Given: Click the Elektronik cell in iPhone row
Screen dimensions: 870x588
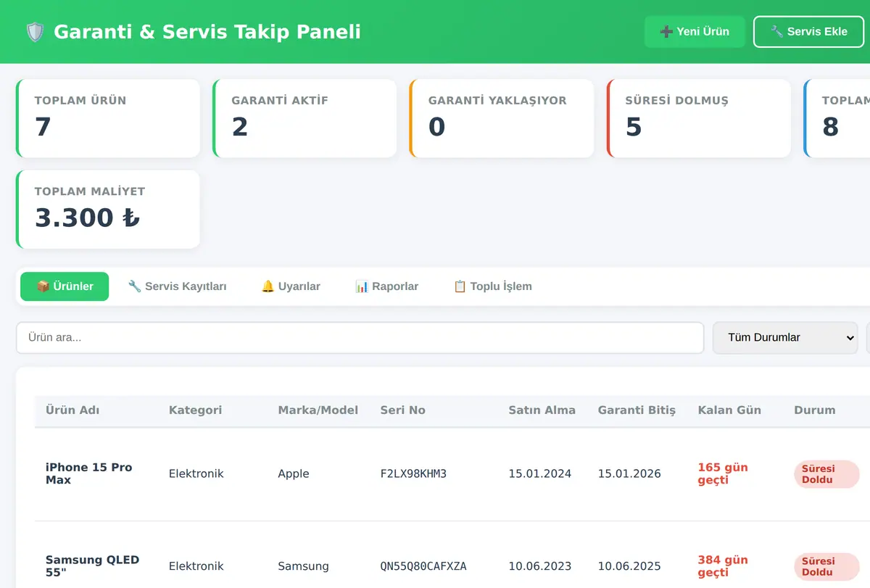Looking at the screenshot, I should click(196, 474).
